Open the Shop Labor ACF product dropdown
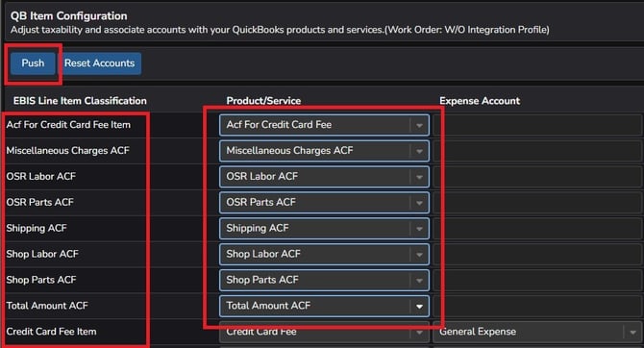The height and width of the screenshot is (348, 644). tap(324, 255)
